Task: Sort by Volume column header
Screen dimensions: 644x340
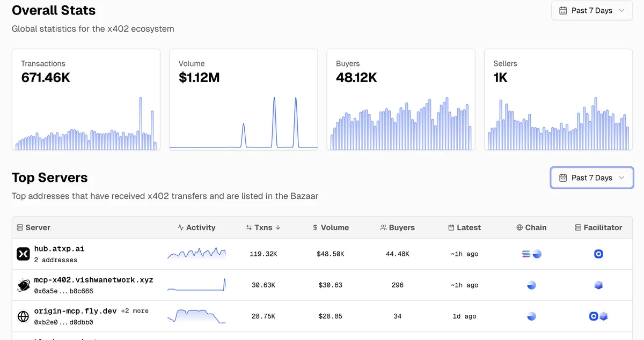Action: [331, 227]
